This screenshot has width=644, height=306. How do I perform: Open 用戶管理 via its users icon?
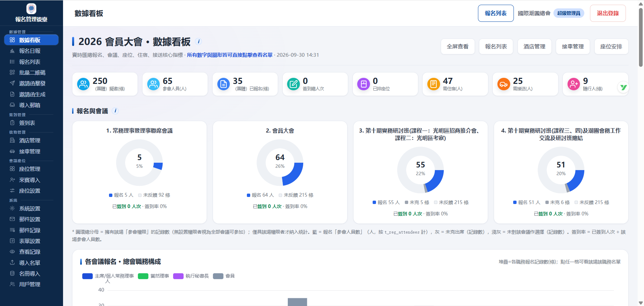[x=12, y=284]
